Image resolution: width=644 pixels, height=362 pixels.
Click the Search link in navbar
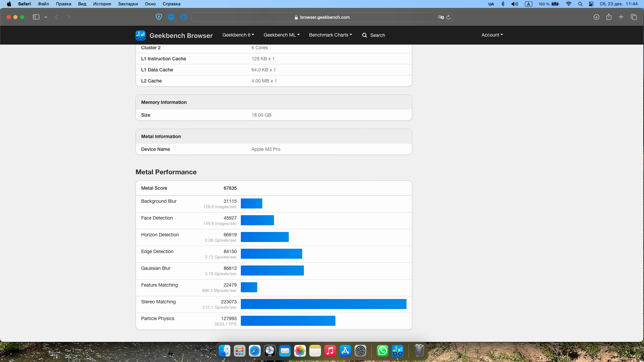(x=374, y=35)
